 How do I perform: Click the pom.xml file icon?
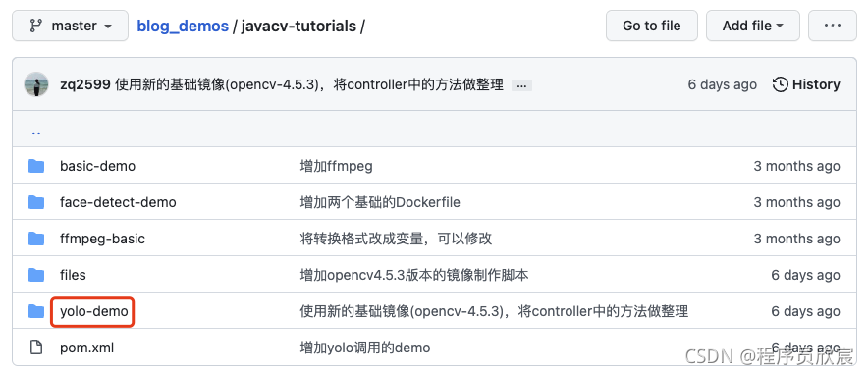click(x=36, y=348)
